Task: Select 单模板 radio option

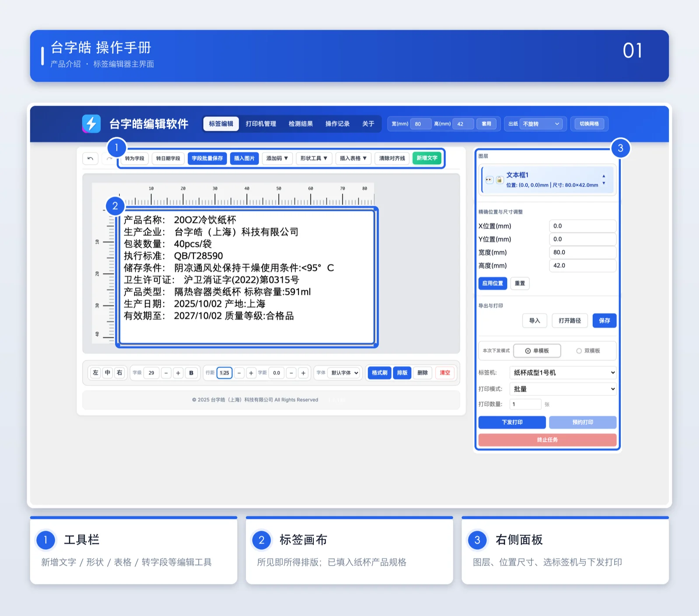Action: click(x=537, y=351)
